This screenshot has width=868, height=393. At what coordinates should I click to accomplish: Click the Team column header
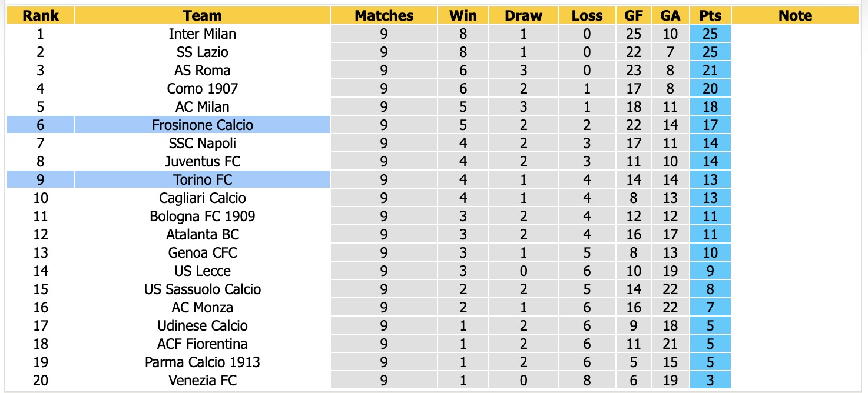(x=203, y=16)
